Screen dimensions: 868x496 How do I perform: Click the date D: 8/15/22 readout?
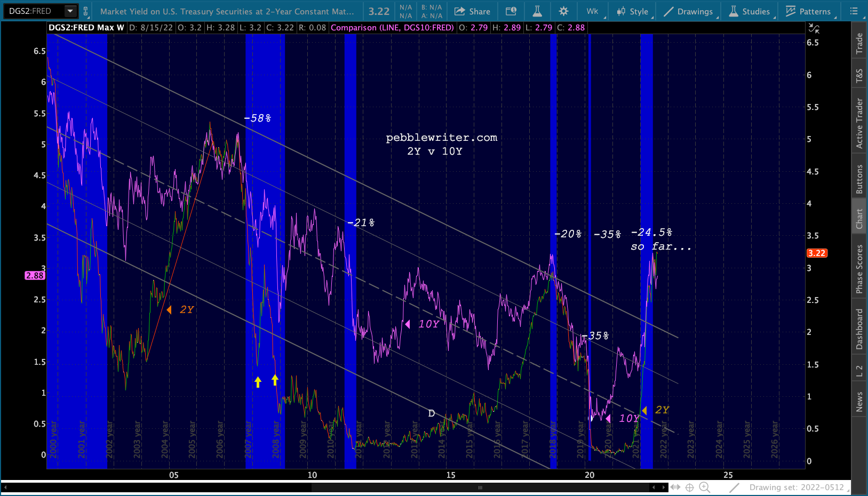[x=151, y=28]
